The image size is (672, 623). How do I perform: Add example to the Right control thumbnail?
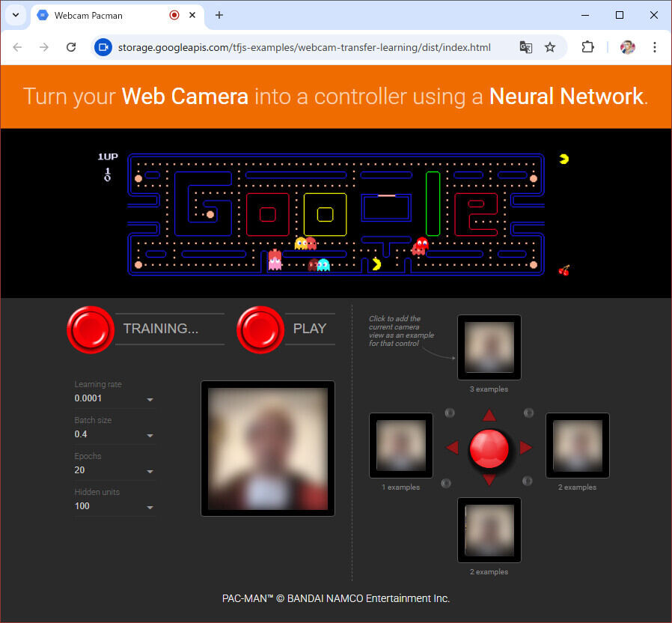(x=577, y=446)
